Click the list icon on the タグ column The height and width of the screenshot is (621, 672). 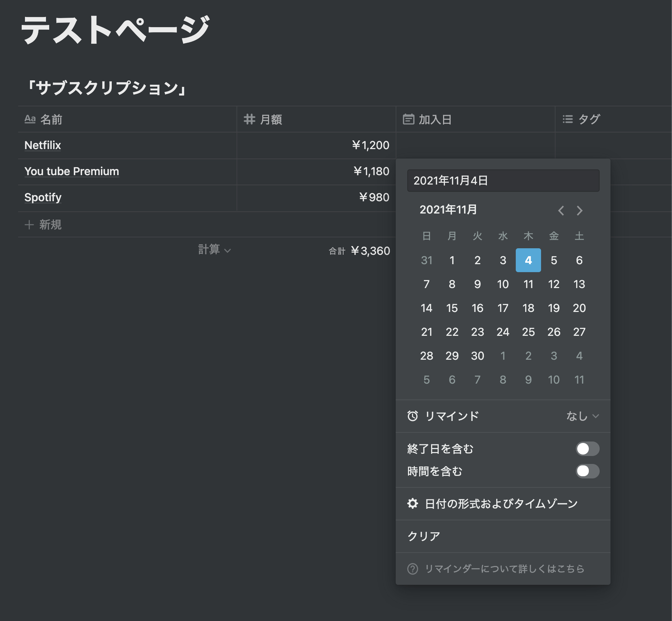pos(567,119)
